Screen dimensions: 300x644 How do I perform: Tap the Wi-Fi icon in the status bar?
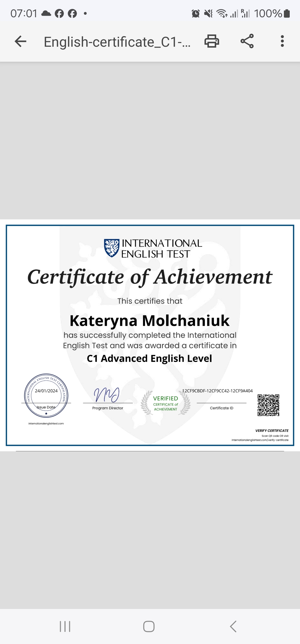pyautogui.click(x=222, y=13)
